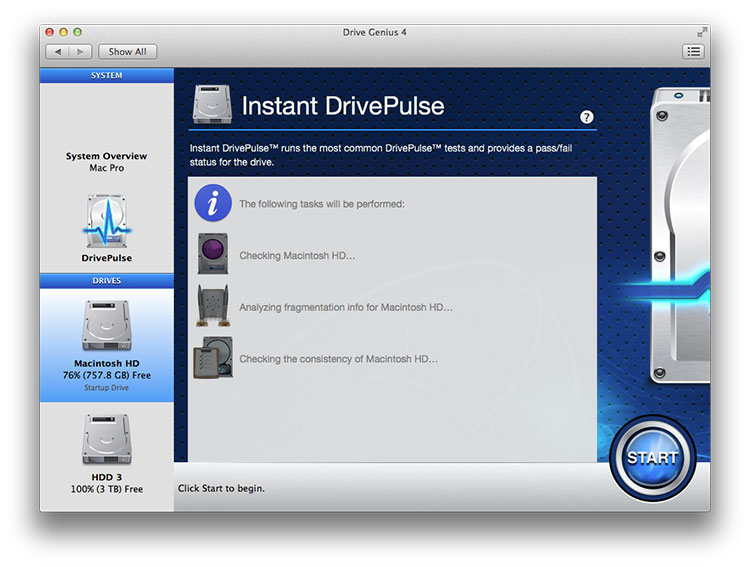Select the Macintosh HD drive icon

point(107,326)
